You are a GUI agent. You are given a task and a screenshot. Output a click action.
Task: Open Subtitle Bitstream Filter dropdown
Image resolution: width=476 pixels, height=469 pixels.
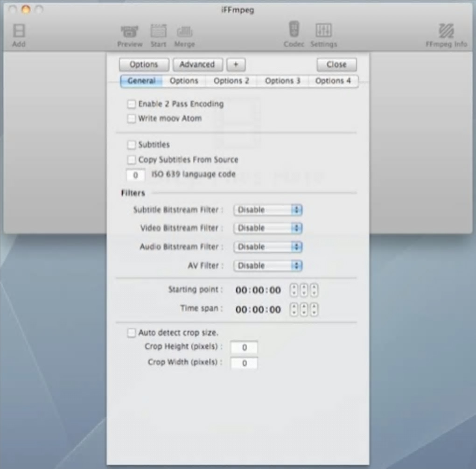click(268, 210)
